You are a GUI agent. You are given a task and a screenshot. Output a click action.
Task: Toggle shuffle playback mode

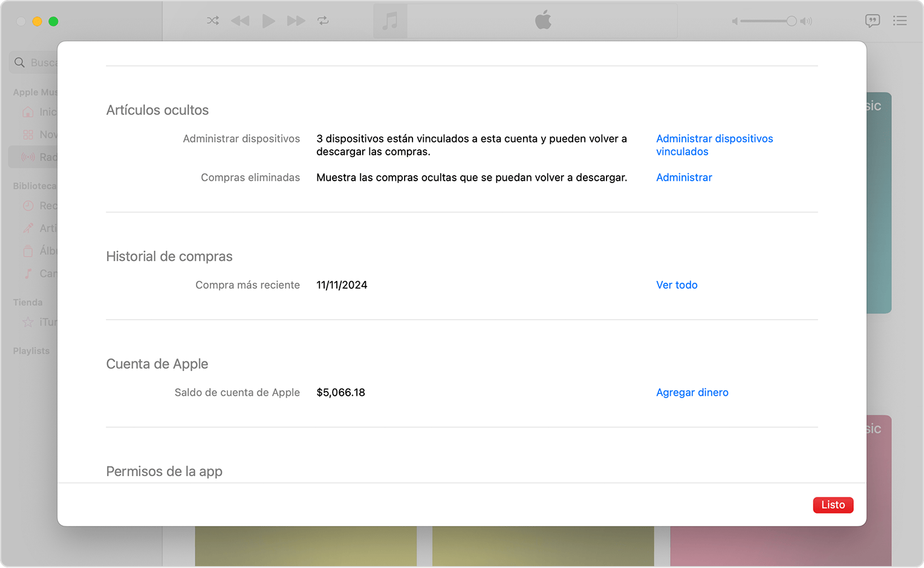coord(212,21)
